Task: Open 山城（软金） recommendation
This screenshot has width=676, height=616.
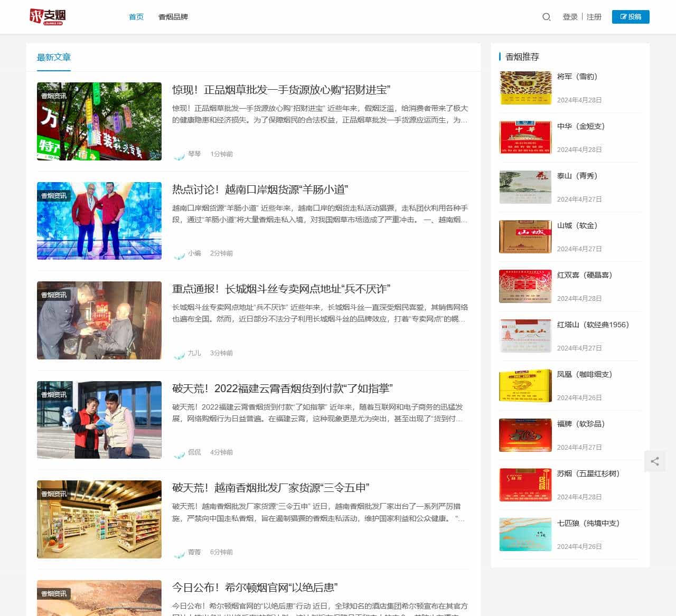Action: coord(577,225)
